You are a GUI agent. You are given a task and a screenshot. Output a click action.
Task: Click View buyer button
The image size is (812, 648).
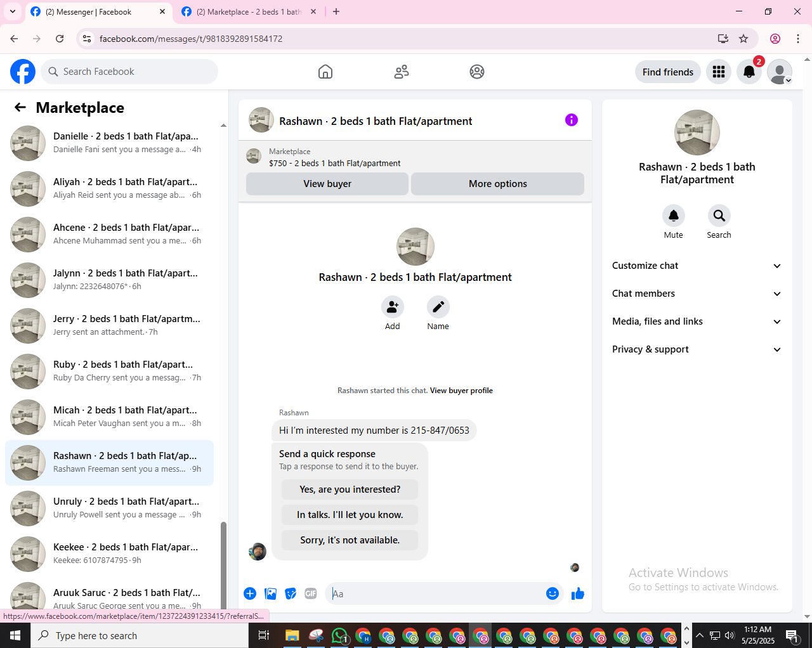327,184
